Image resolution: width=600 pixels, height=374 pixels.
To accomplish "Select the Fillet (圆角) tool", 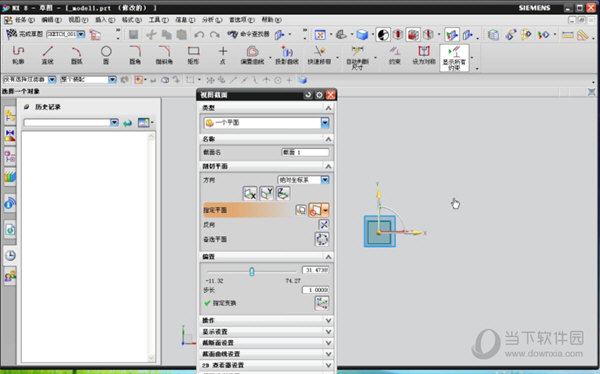I will [135, 55].
